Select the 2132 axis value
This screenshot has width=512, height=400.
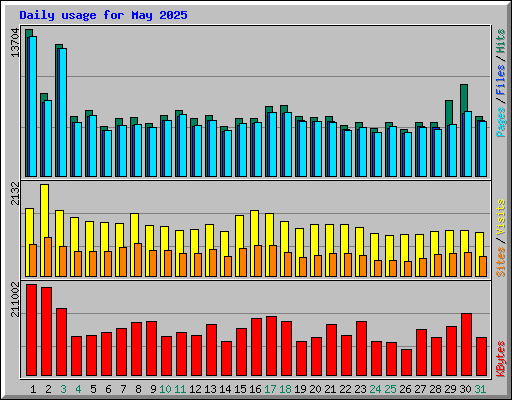pos(15,193)
